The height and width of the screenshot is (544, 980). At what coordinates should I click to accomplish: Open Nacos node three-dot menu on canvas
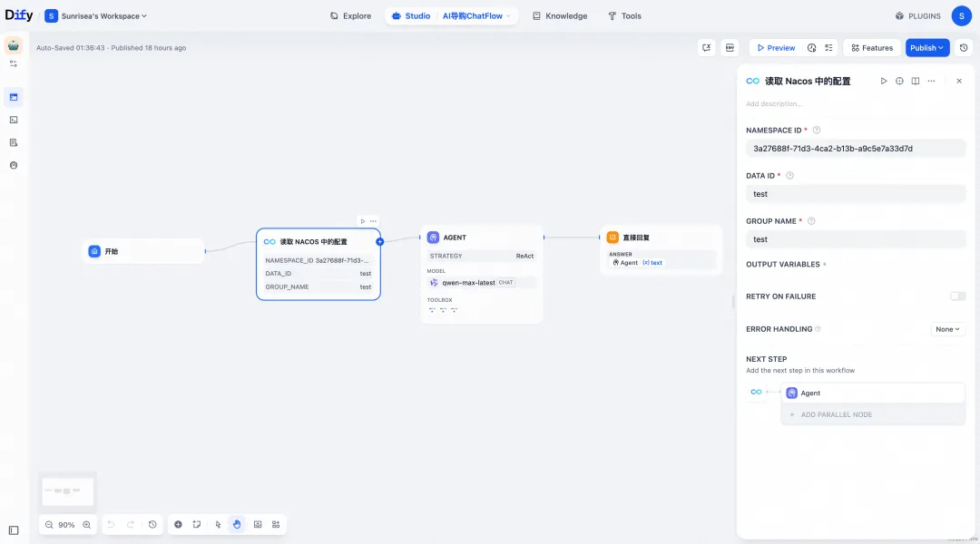click(x=373, y=221)
